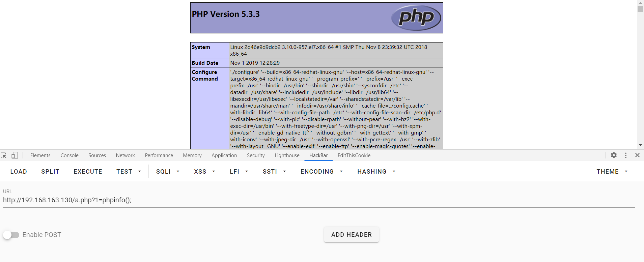Click the PHP Version 5.3.3 heading

pyautogui.click(x=226, y=14)
